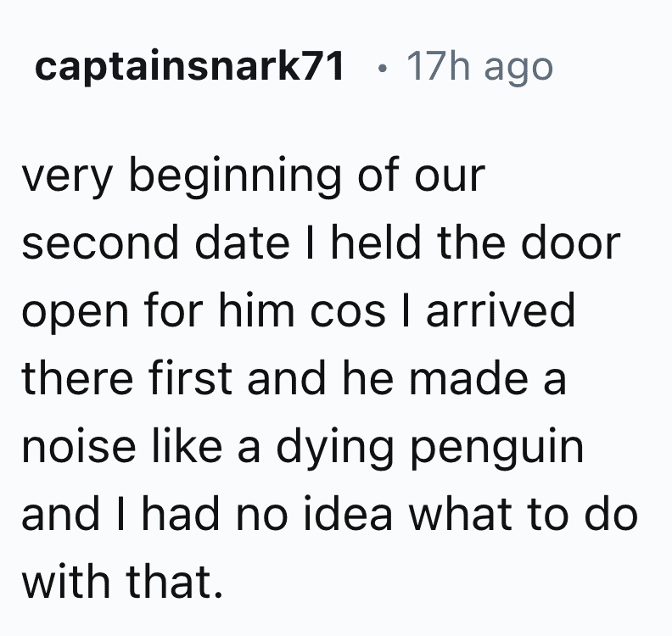Click the 17h ago timestamp
This screenshot has height=636, width=672.
coord(479,67)
